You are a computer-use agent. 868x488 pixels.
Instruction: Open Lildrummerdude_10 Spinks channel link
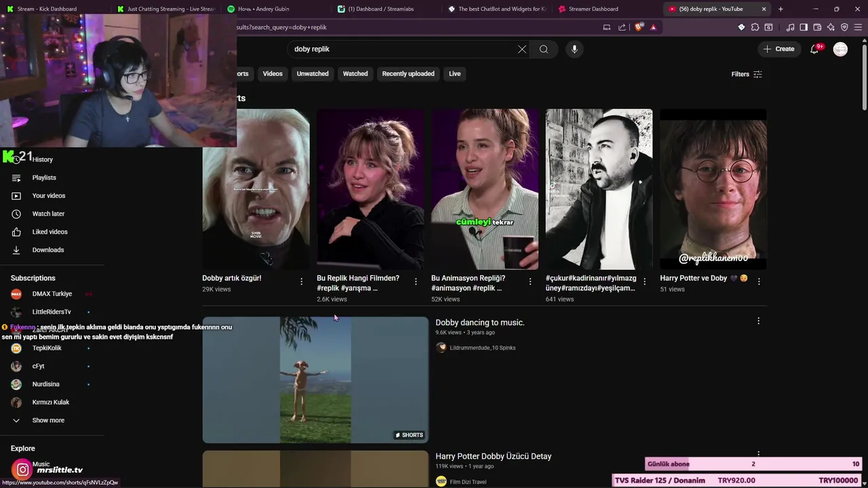tap(482, 348)
